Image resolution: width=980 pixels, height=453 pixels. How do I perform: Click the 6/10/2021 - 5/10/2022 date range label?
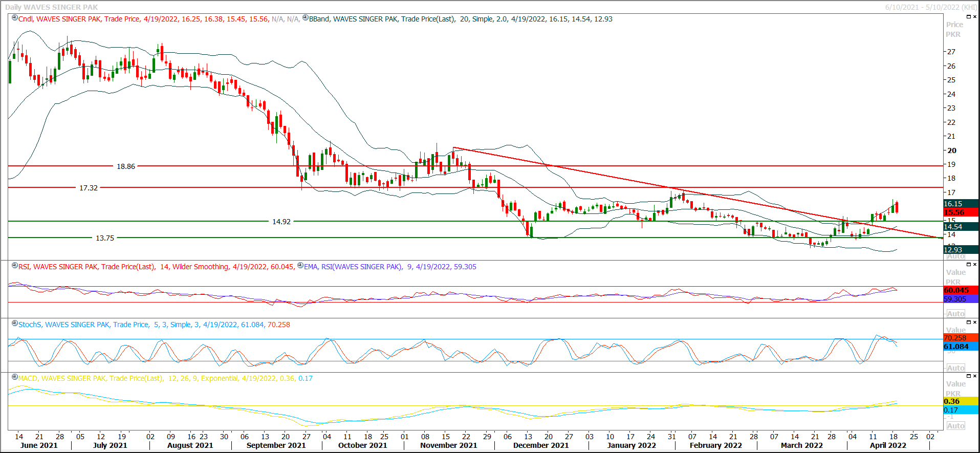point(931,7)
